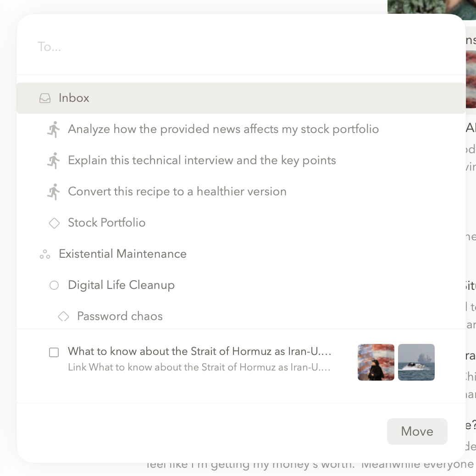Screen dimensions: 476x476
Task: Choose Analyze how news affects stock portfolio
Action: click(x=223, y=129)
